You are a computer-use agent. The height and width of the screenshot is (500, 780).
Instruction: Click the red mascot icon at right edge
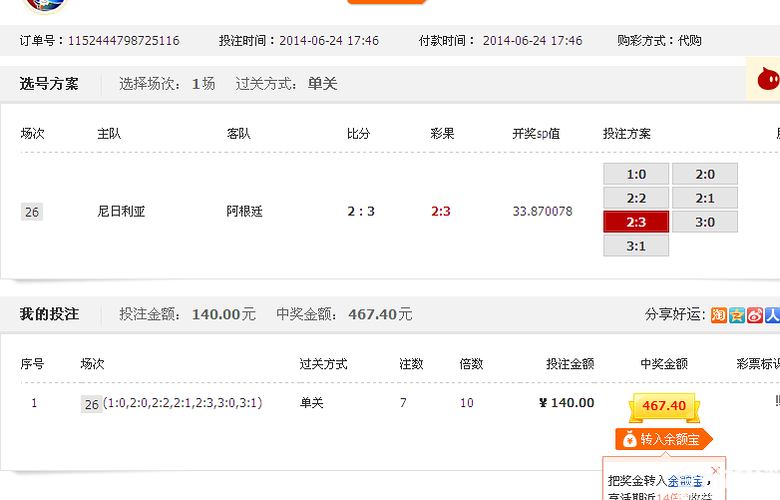pos(767,80)
